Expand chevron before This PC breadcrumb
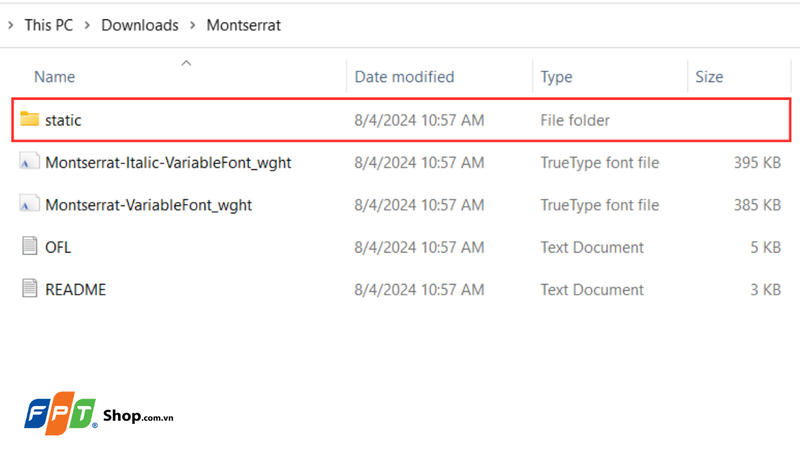Screen dimensions: 800x450 tap(10, 26)
